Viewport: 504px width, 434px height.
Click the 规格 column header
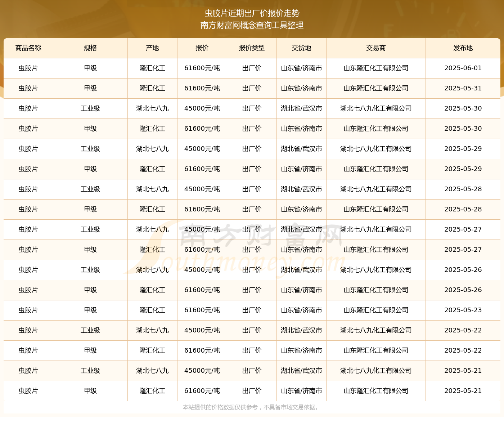click(90, 48)
